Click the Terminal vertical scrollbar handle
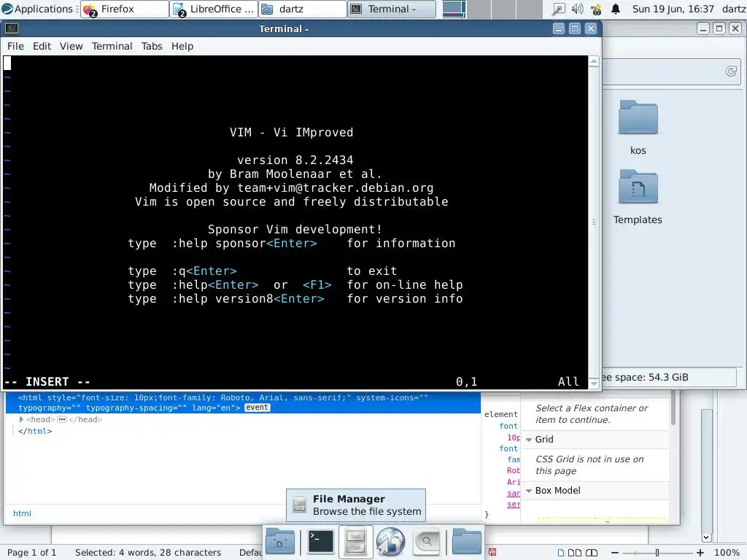747x560 pixels. click(x=594, y=222)
